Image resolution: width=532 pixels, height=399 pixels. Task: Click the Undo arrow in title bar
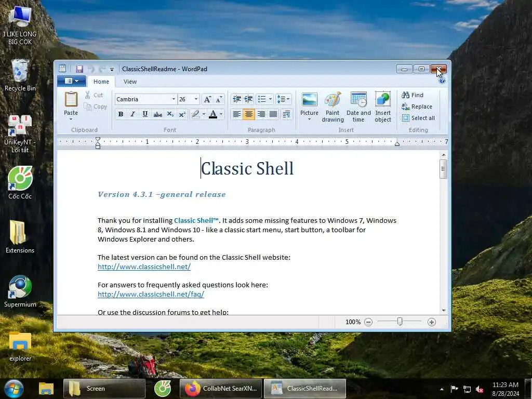tap(91, 69)
